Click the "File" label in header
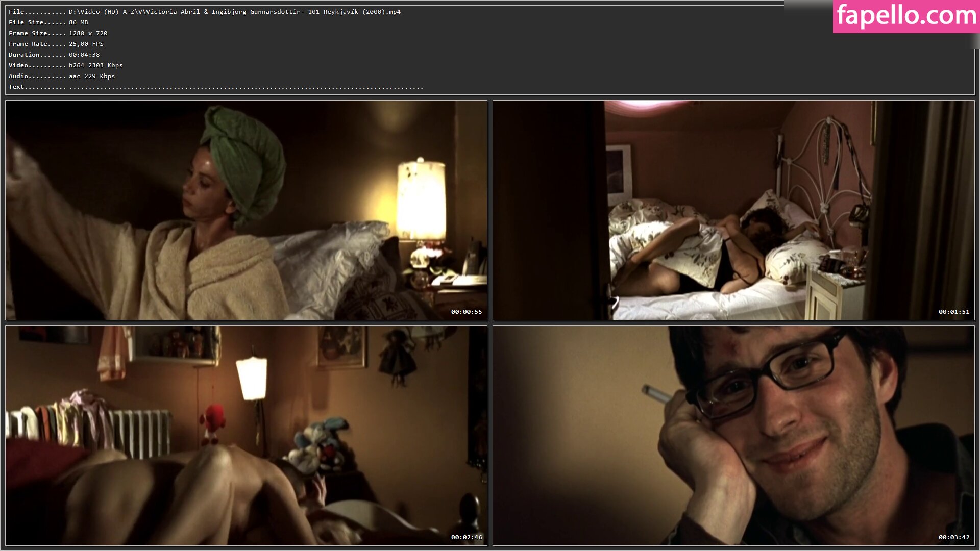This screenshot has width=980, height=551. tap(16, 12)
